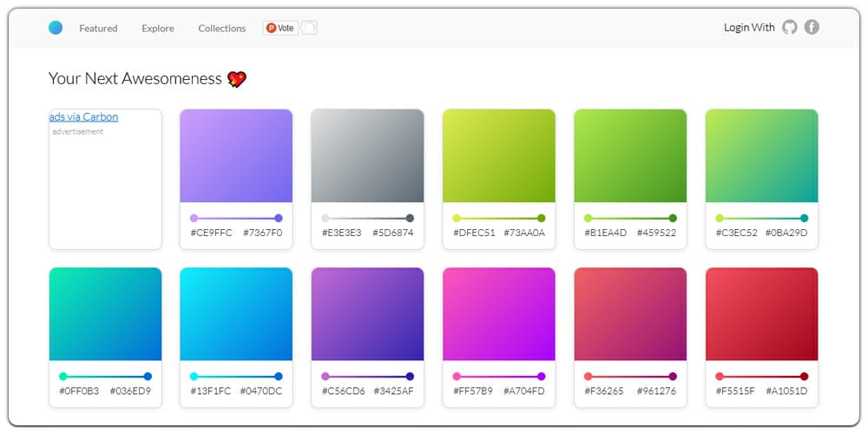The image size is (868, 434).
Task: Choose the green #B1EA4D gradient swatch
Action: coord(630,156)
